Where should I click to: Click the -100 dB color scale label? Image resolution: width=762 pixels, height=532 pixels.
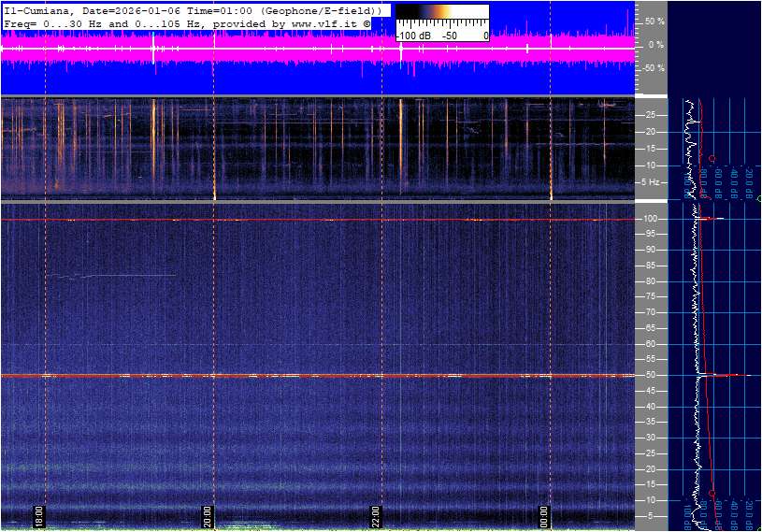412,36
